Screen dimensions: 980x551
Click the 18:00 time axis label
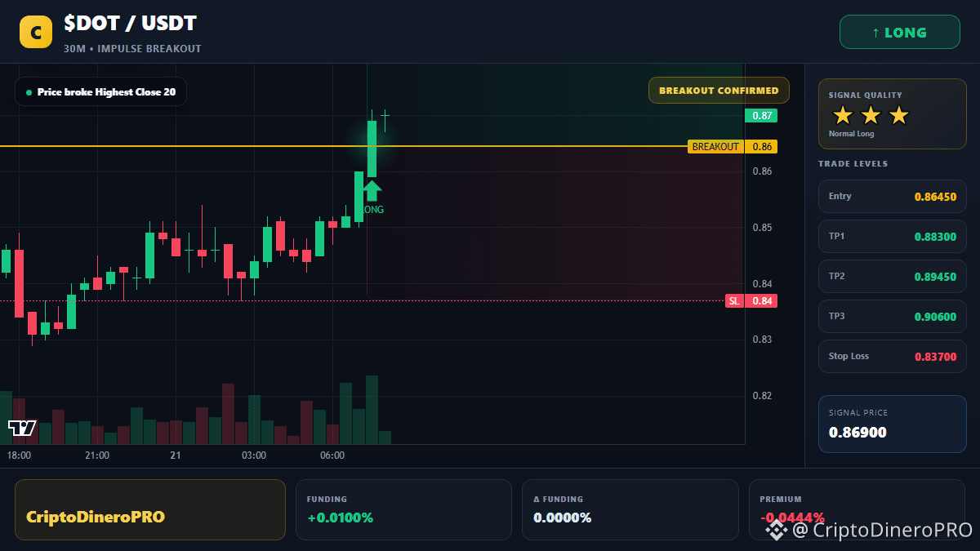coord(19,455)
